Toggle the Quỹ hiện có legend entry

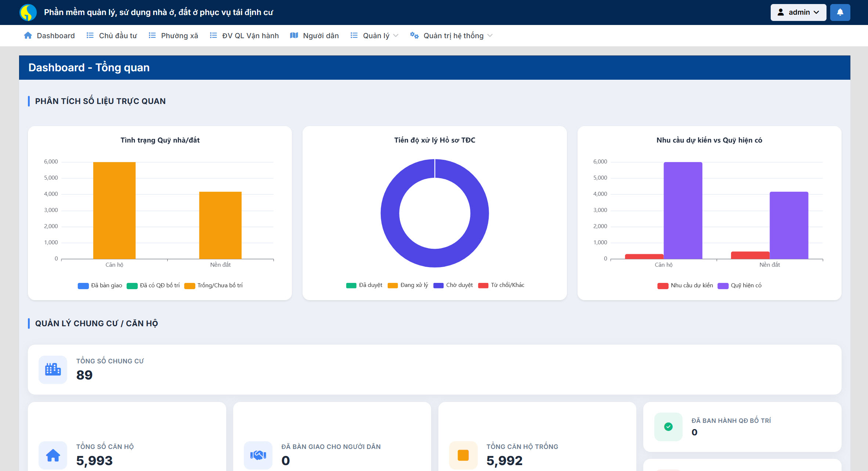pos(739,286)
